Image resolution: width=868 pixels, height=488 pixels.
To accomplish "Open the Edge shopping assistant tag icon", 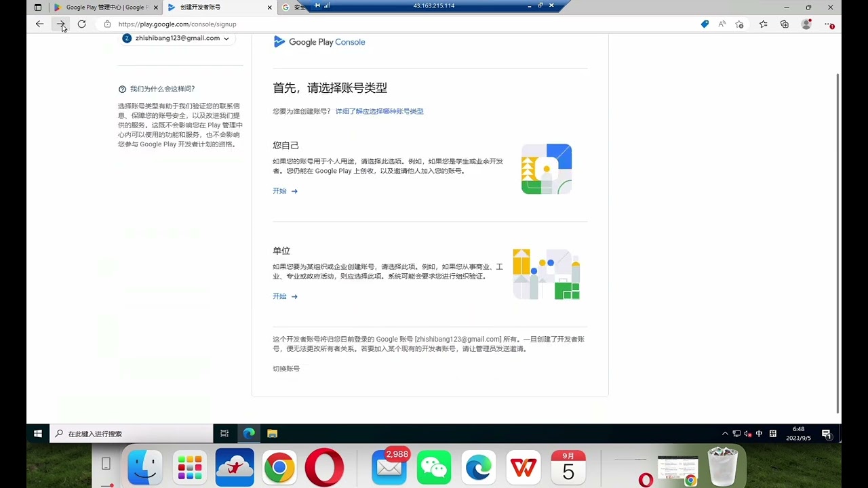I will (x=704, y=24).
